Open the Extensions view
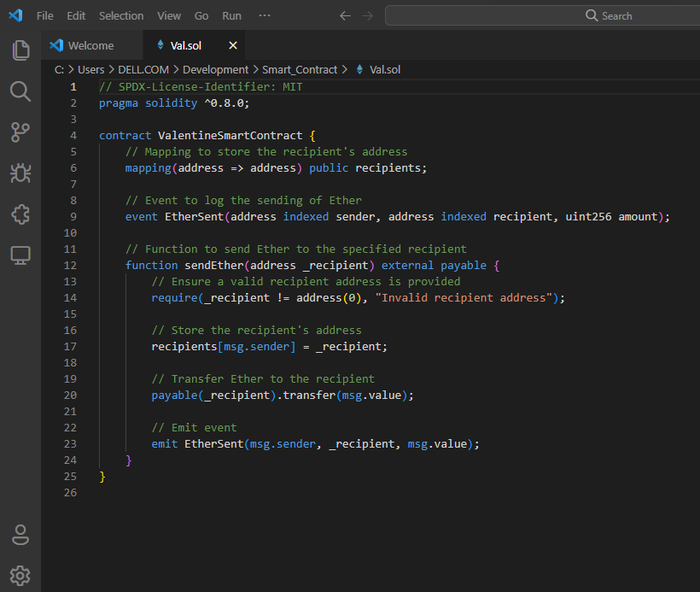This screenshot has width=700, height=592. click(20, 214)
